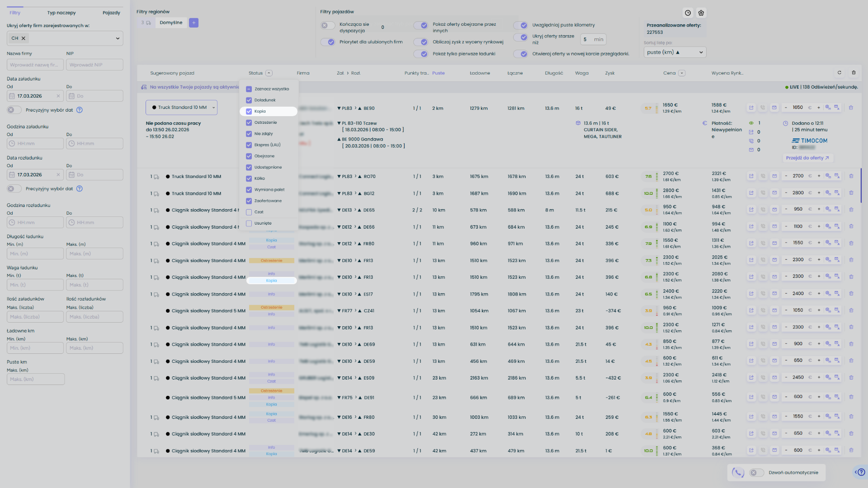Switch to the Pojazdy tab
The width and height of the screenshot is (868, 488).
coord(111,13)
